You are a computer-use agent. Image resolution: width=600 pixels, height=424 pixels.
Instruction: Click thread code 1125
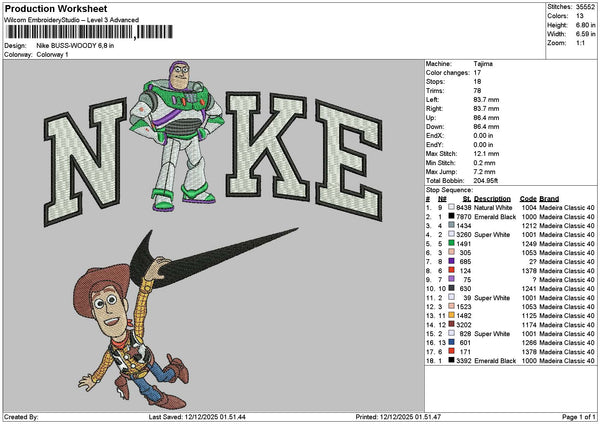click(529, 316)
